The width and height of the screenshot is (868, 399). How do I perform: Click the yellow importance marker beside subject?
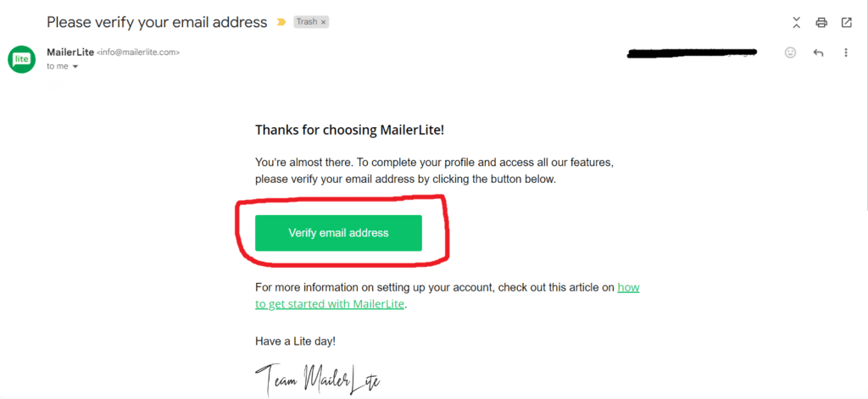[281, 22]
